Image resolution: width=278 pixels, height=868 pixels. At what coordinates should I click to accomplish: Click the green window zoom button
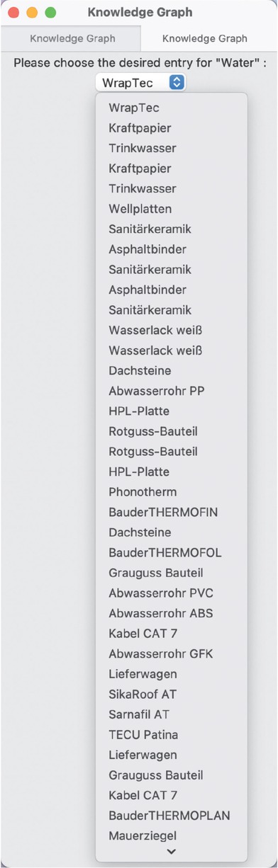[50, 12]
